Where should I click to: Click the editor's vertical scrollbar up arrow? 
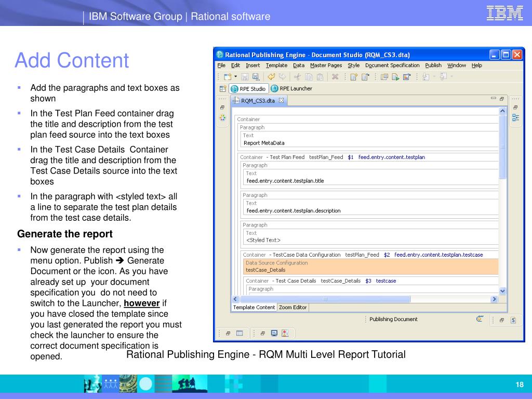[x=502, y=111]
